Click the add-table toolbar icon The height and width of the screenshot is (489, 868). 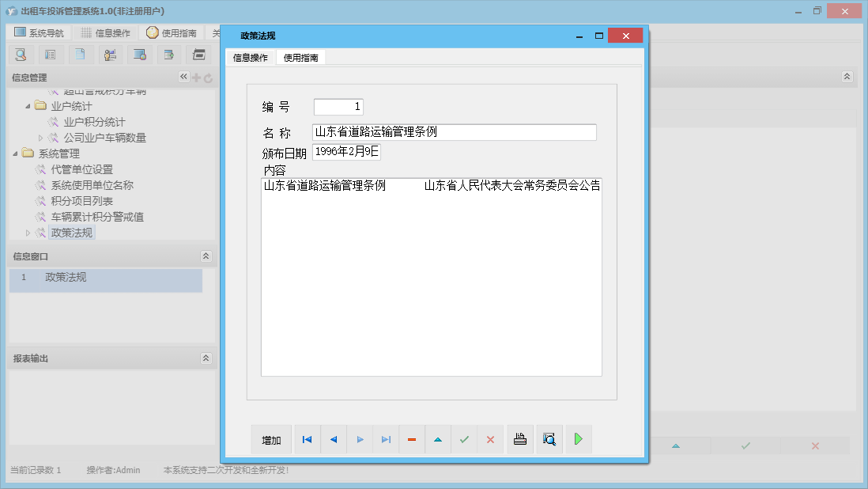(x=169, y=54)
